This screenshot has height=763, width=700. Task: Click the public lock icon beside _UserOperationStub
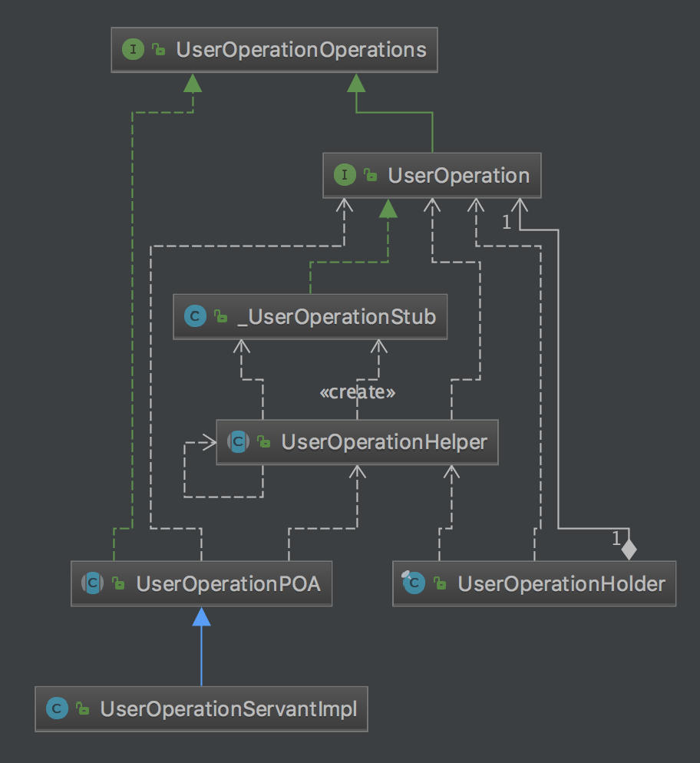[x=221, y=316]
